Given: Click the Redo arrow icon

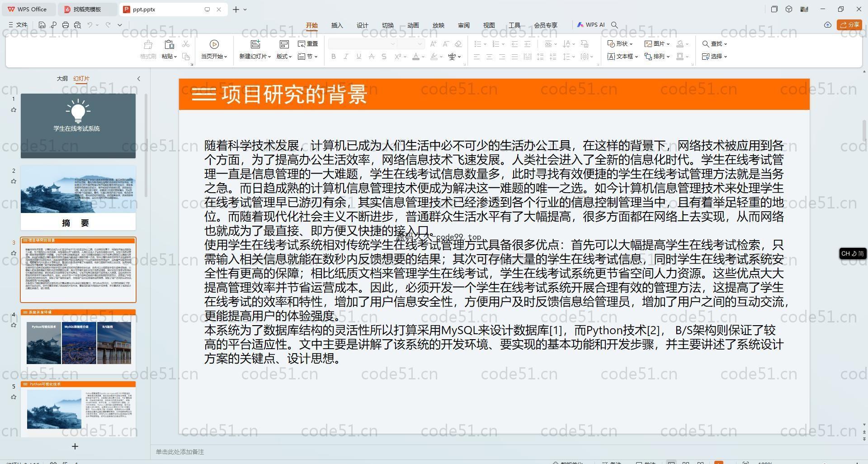Looking at the screenshot, I should pos(108,25).
